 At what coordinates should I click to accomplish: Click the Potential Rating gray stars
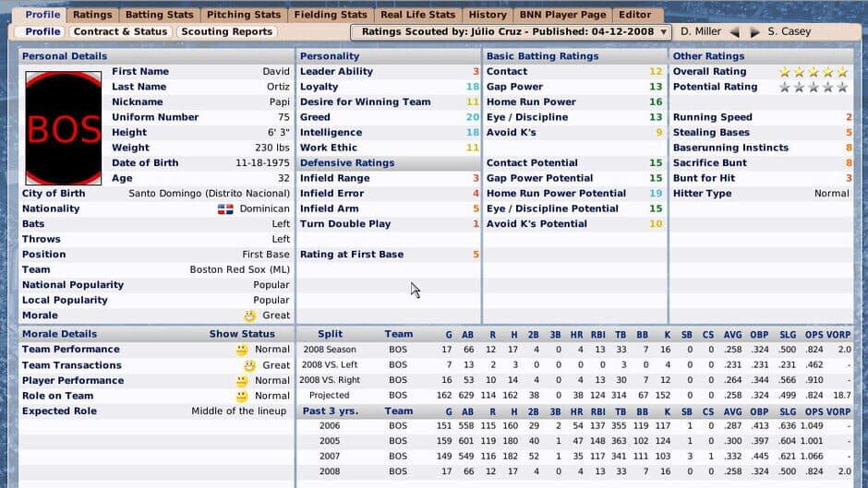[813, 88]
